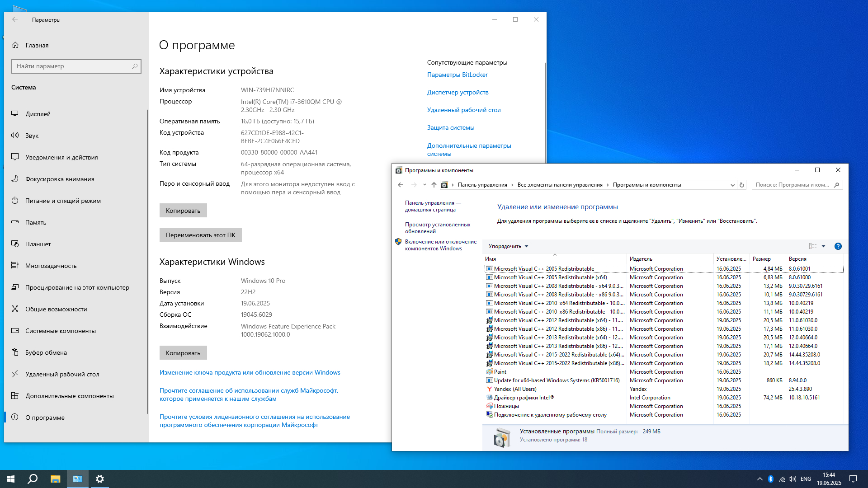This screenshot has height=488, width=868.
Task: Click the view options icon in the list toolbar
Action: 813,246
